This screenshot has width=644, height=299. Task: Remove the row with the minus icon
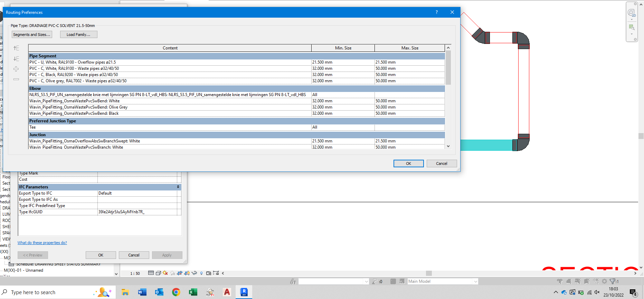coord(16,80)
